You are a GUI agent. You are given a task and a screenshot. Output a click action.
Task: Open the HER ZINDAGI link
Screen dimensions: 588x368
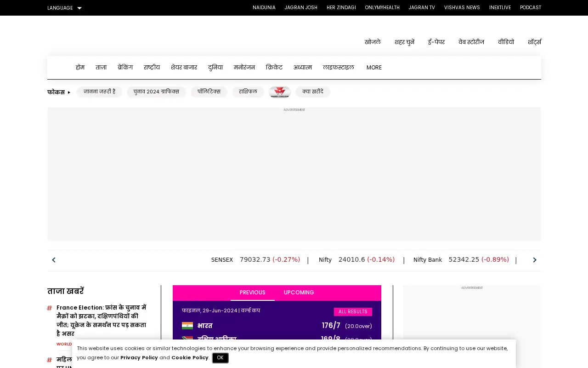coord(341,8)
